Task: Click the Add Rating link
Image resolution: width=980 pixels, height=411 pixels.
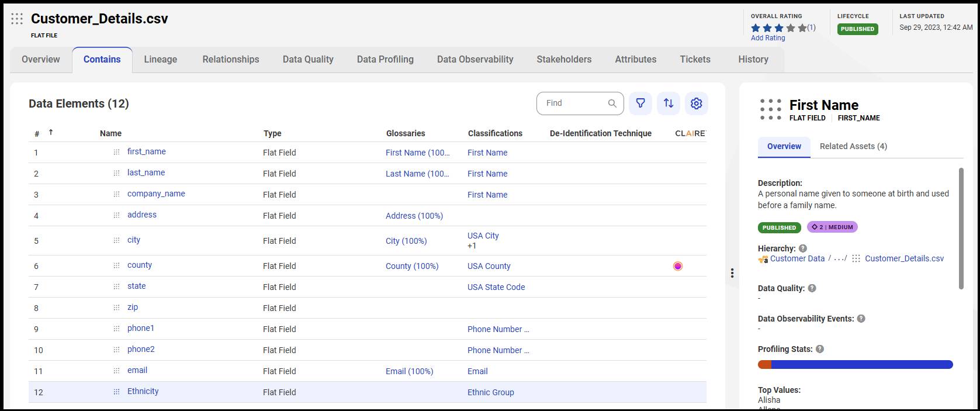Action: 768,38
